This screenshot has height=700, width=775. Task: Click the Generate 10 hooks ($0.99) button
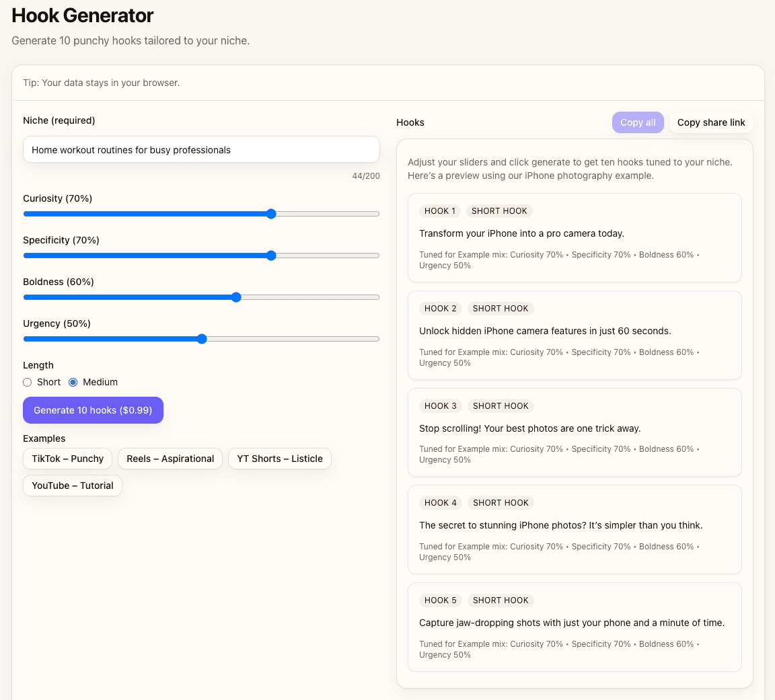point(93,410)
